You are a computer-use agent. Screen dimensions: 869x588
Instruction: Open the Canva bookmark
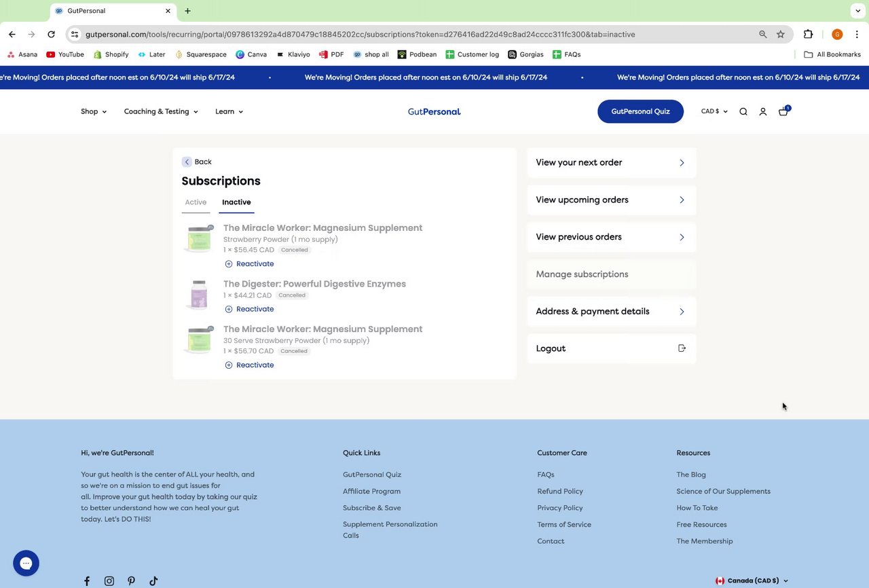251,54
